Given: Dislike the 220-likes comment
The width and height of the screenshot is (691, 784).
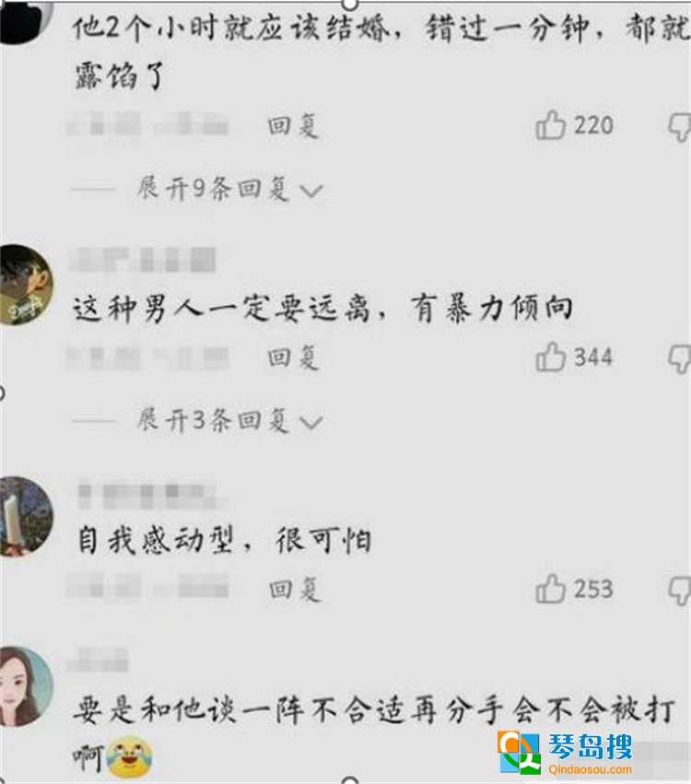Looking at the screenshot, I should [x=680, y=127].
